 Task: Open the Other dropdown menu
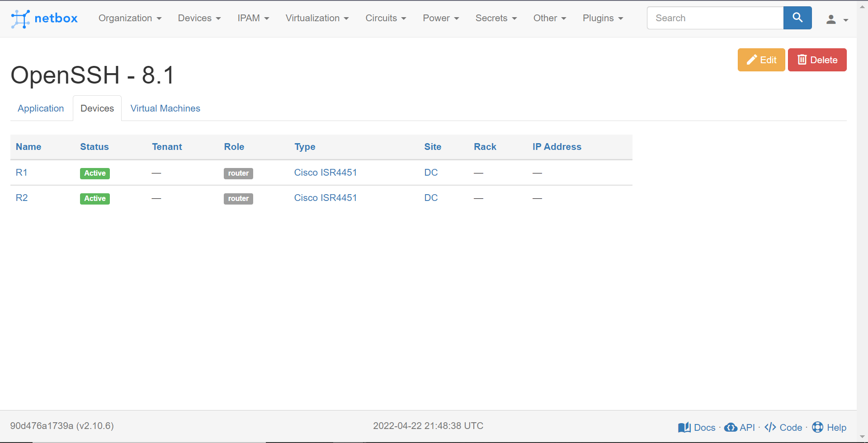point(550,18)
